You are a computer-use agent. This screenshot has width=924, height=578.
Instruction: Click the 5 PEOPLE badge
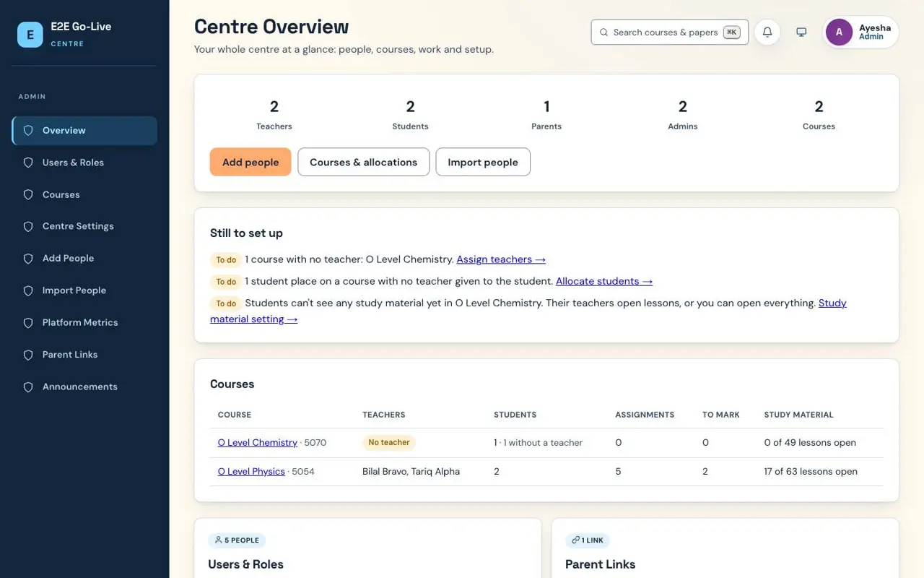(x=237, y=540)
